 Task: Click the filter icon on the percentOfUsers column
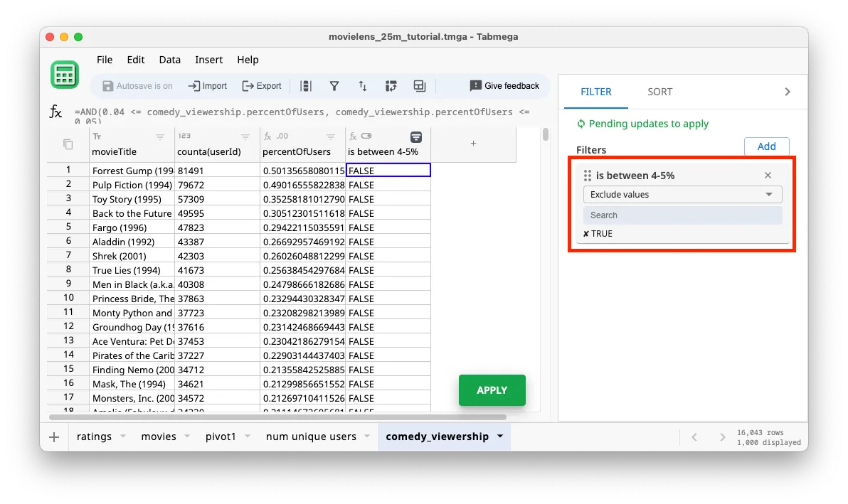(331, 135)
